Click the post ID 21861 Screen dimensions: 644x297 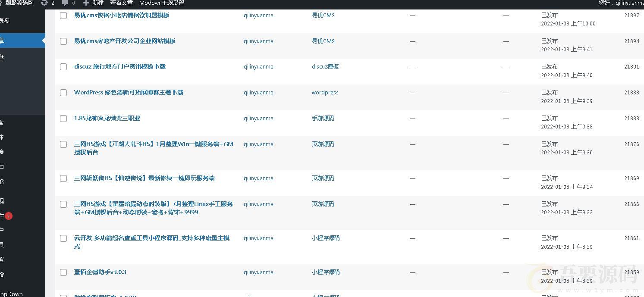631,238
